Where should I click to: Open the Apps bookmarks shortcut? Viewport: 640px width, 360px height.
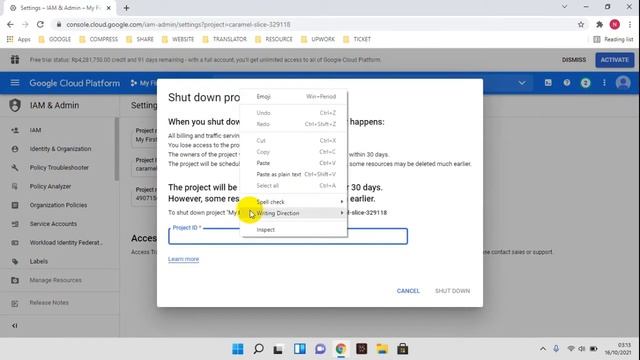click(19, 39)
